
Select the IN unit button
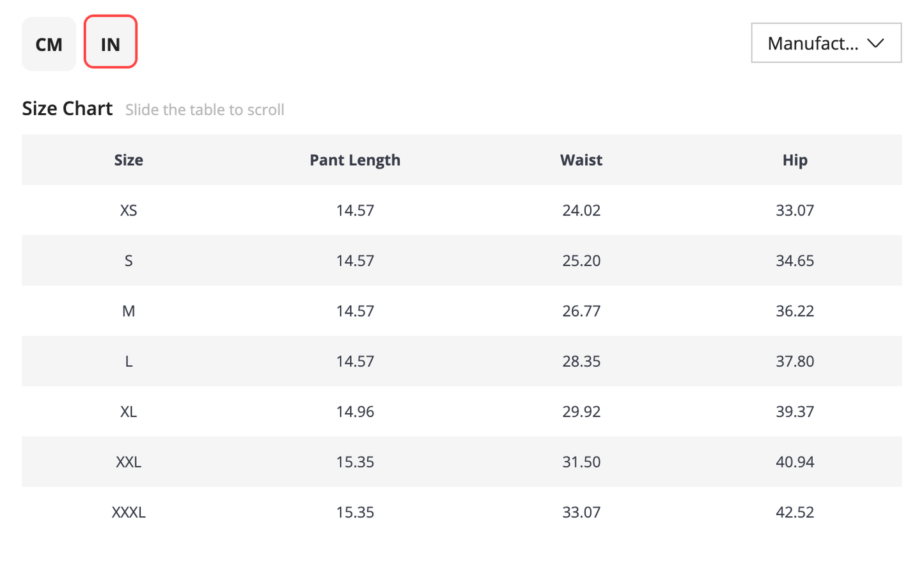tap(111, 42)
